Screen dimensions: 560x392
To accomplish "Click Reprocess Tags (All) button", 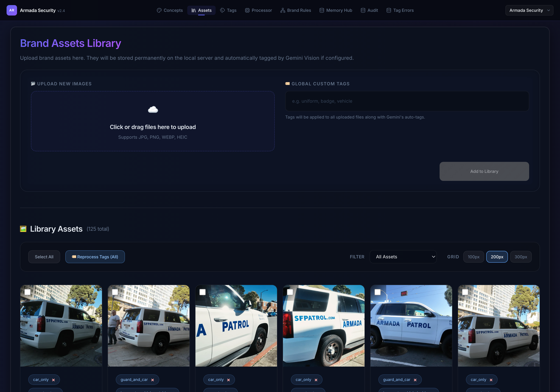I will (x=95, y=257).
